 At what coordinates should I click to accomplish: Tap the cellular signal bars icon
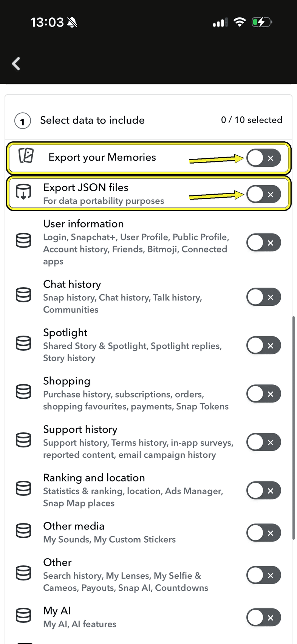[220, 23]
